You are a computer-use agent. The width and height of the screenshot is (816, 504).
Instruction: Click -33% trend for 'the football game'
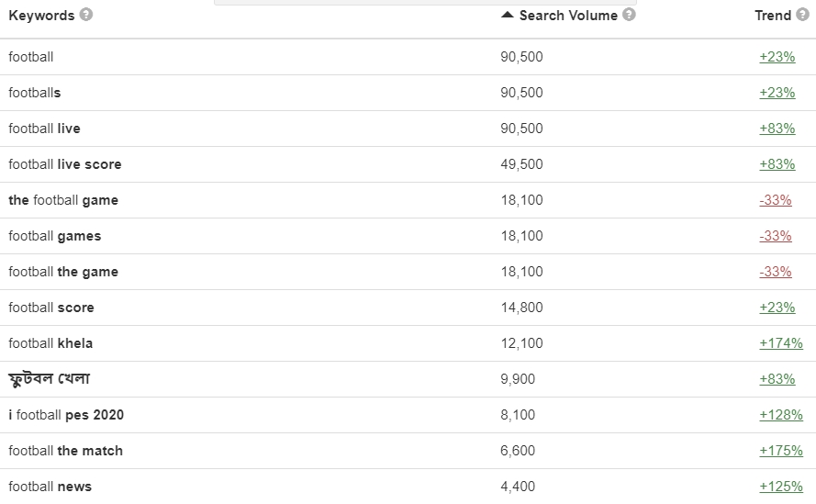pyautogui.click(x=775, y=200)
